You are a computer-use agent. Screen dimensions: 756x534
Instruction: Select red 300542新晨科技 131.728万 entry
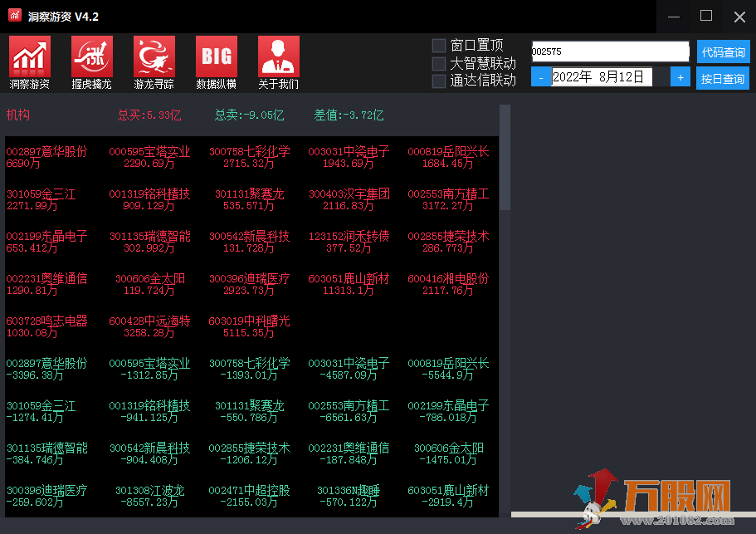tap(249, 243)
